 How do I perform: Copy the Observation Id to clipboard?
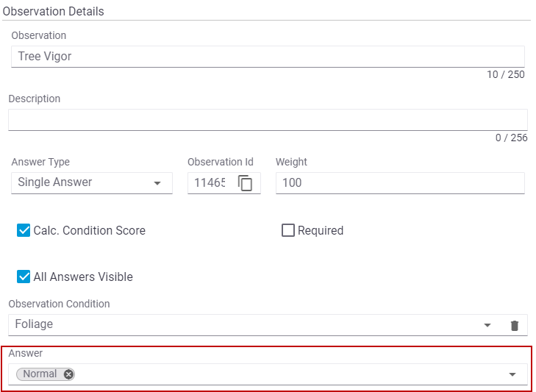coord(246,183)
